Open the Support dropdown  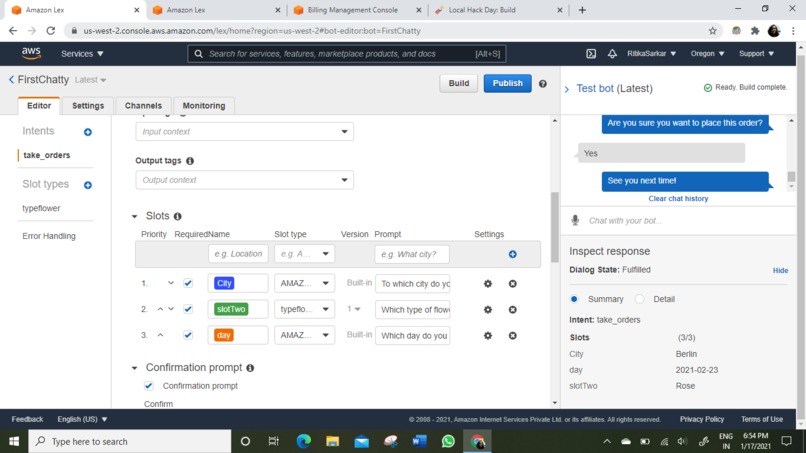(x=756, y=53)
